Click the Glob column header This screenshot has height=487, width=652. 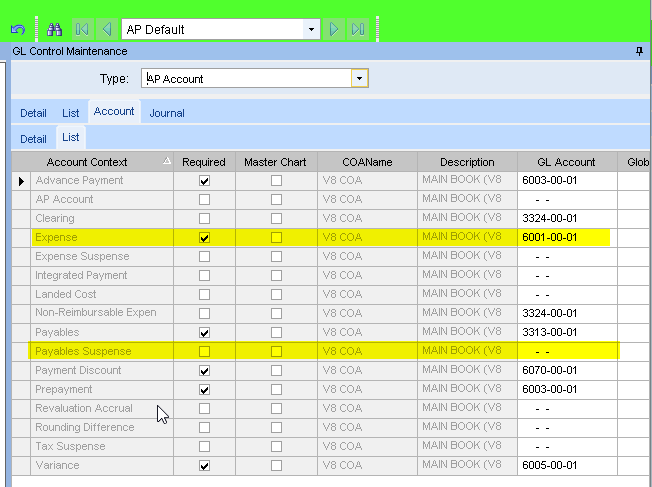click(635, 162)
